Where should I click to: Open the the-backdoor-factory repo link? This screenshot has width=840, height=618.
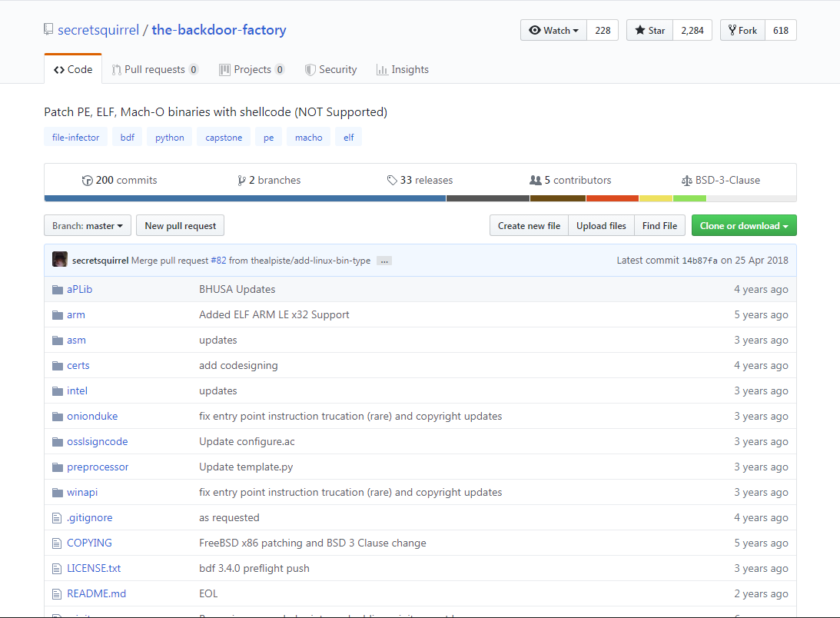tap(218, 30)
